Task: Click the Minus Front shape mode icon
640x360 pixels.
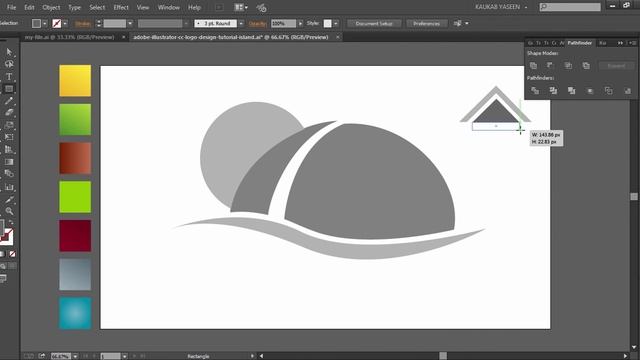Action: [x=550, y=65]
